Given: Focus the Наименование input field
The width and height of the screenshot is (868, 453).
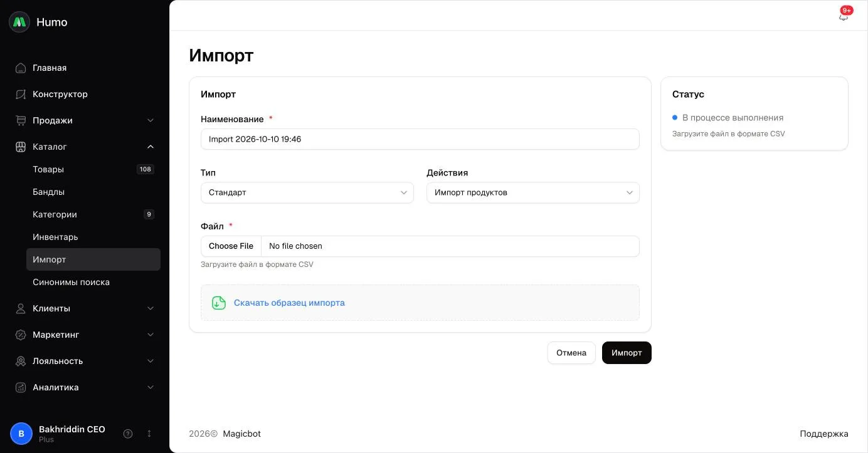Looking at the screenshot, I should click(x=420, y=139).
